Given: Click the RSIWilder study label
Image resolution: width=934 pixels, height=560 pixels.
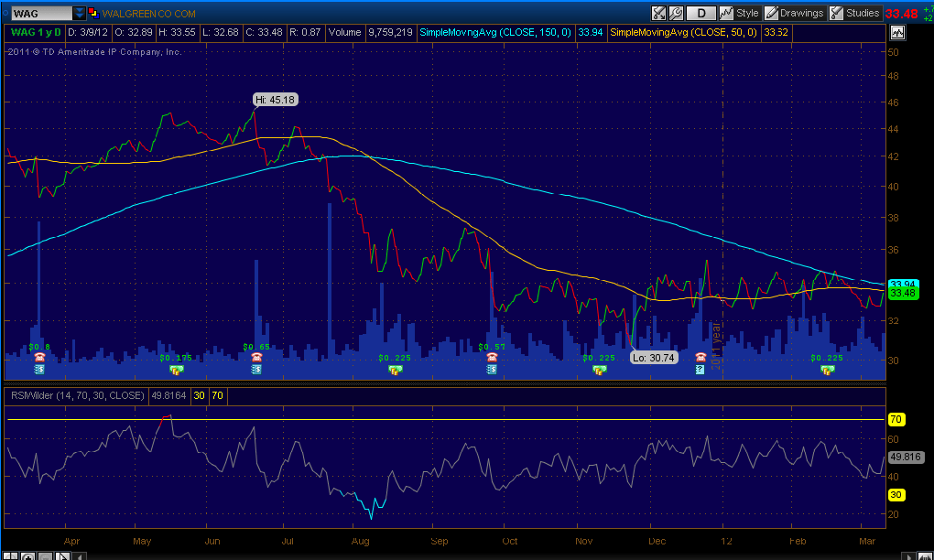Looking at the screenshot, I should click(78, 395).
